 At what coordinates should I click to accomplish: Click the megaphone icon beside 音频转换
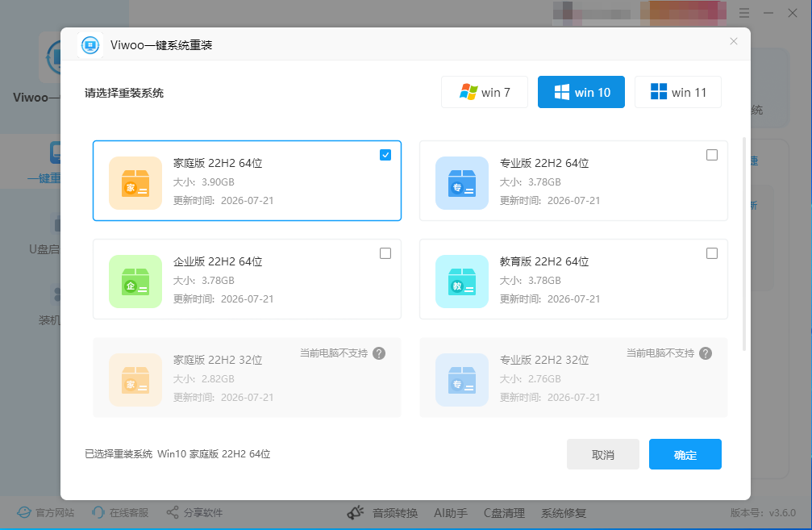pyautogui.click(x=356, y=513)
